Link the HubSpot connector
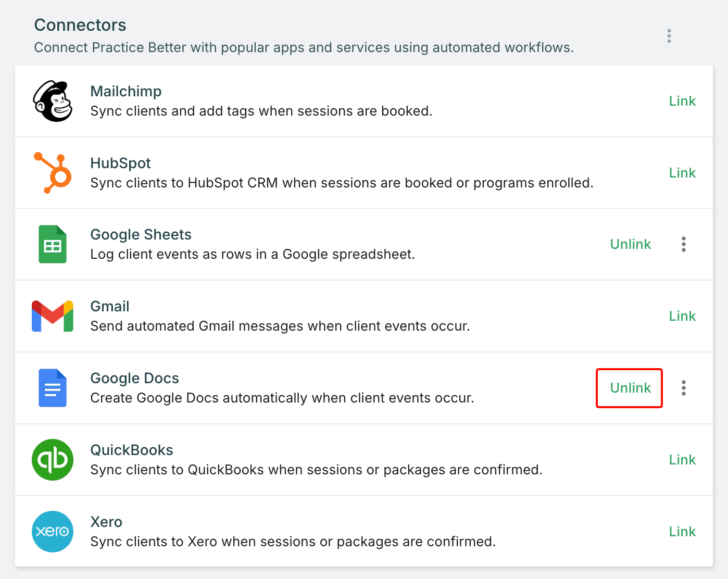 pyautogui.click(x=682, y=173)
